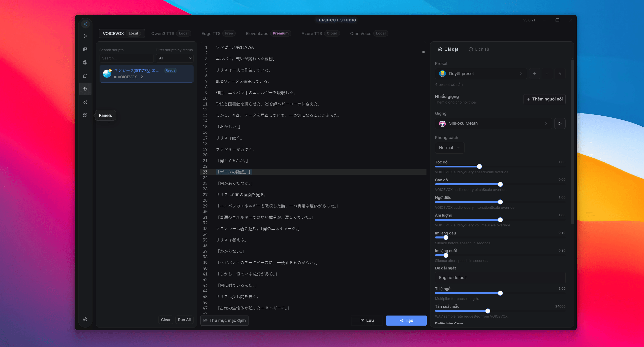Open the circular G icon panel in the sidebar
Image resolution: width=644 pixels, height=347 pixels.
tap(85, 62)
